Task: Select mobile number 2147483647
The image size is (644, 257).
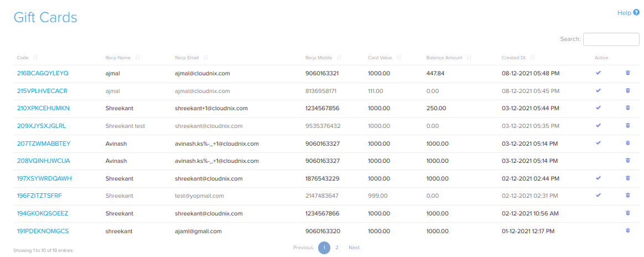Action: (x=322, y=196)
